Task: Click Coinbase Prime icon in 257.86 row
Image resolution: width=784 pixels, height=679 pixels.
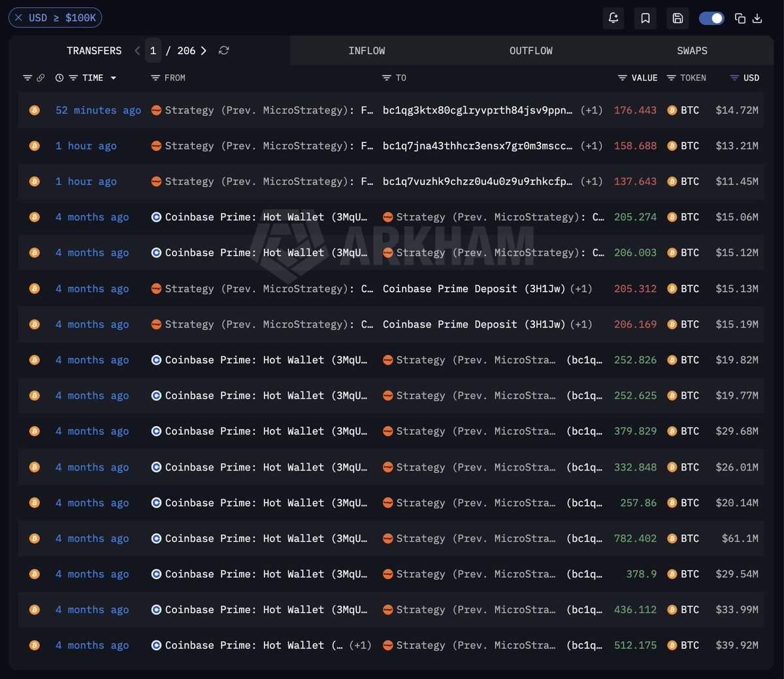Action: click(x=156, y=503)
